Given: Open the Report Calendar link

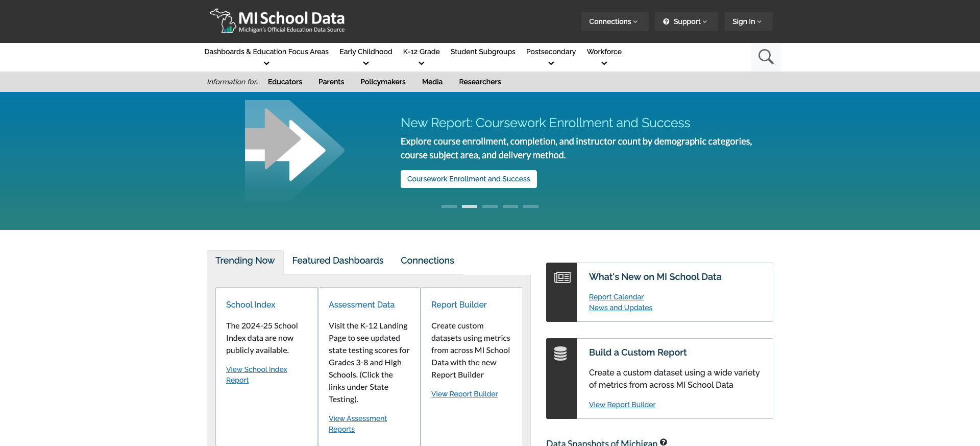Looking at the screenshot, I should [616, 297].
